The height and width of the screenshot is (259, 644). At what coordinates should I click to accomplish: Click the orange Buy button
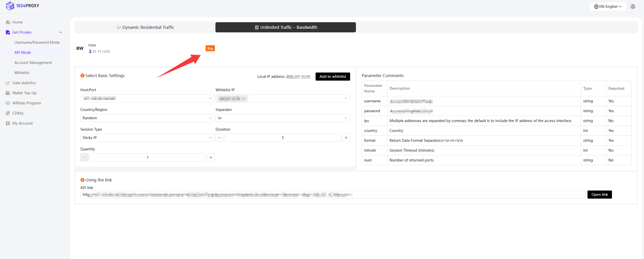210,49
